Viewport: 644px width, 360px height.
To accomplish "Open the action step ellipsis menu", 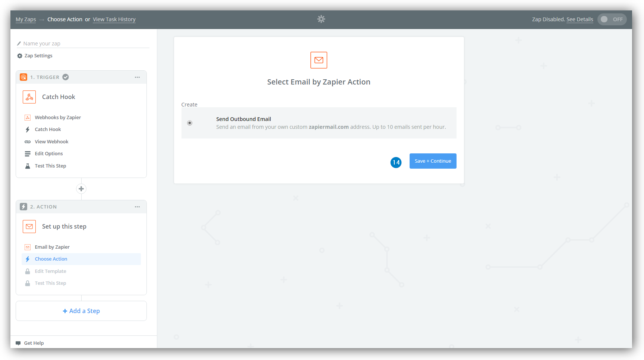I will (x=138, y=207).
